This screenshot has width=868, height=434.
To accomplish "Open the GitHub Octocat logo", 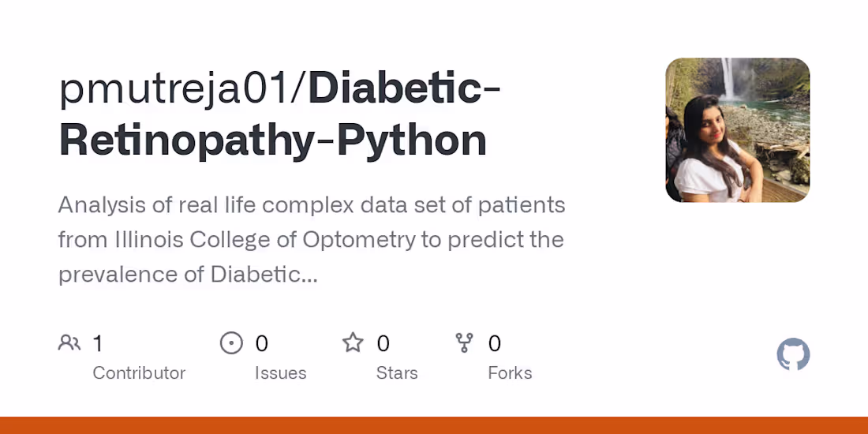I will coord(793,354).
